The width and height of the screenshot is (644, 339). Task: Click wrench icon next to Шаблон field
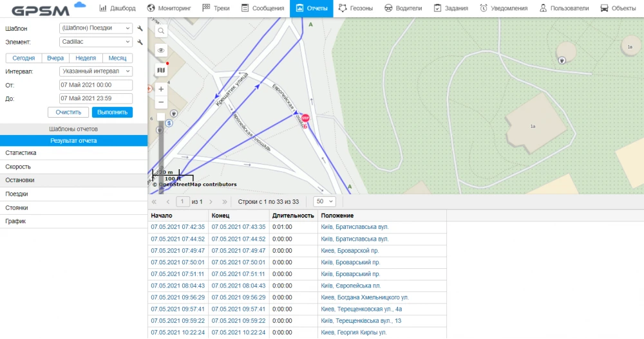(140, 28)
